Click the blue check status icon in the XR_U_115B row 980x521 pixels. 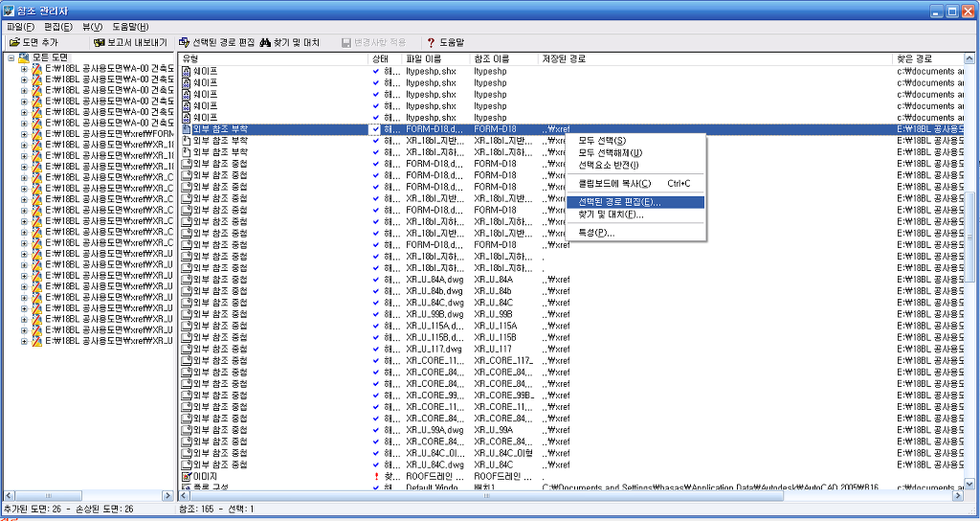tap(375, 338)
